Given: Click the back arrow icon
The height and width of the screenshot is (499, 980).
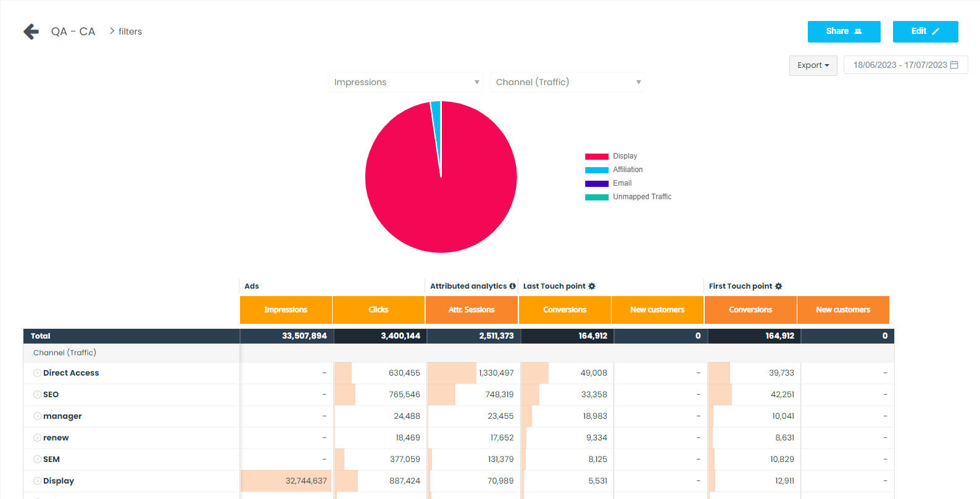Looking at the screenshot, I should pos(31,31).
